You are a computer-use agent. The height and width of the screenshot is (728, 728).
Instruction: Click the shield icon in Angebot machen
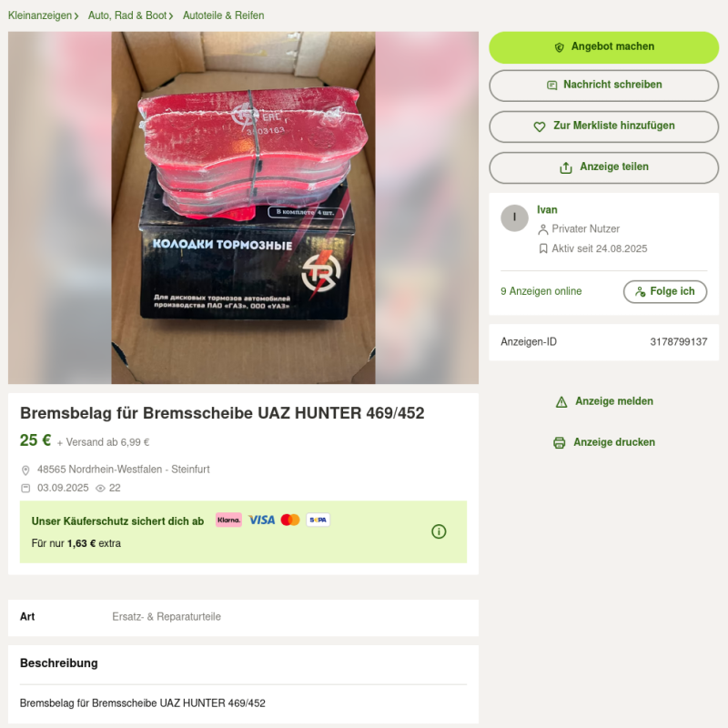tap(560, 47)
